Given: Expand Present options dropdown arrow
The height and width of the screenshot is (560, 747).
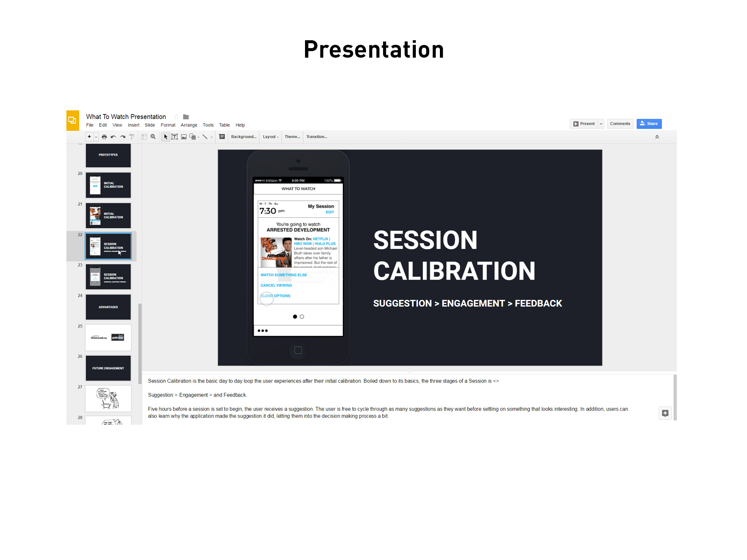Looking at the screenshot, I should [601, 124].
